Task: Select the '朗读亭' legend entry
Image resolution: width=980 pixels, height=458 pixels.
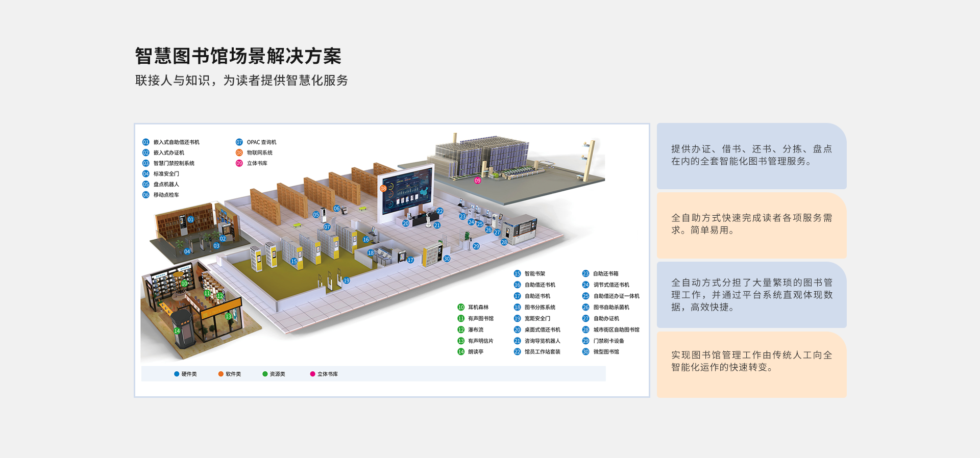Action: click(x=475, y=352)
